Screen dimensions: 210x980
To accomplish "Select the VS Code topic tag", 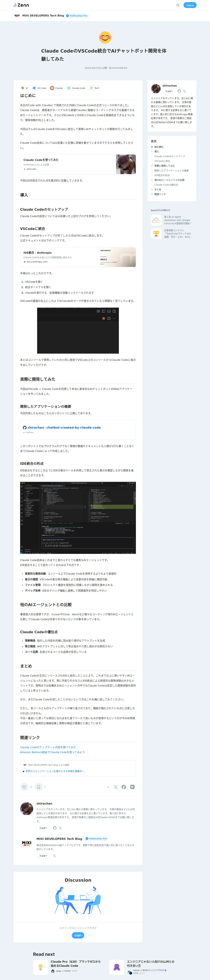I will click(x=39, y=88).
